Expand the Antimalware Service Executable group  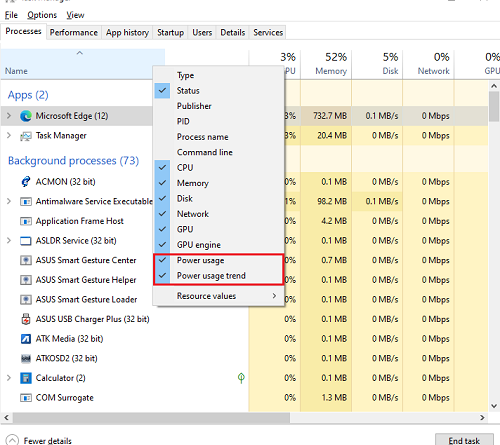(x=9, y=201)
